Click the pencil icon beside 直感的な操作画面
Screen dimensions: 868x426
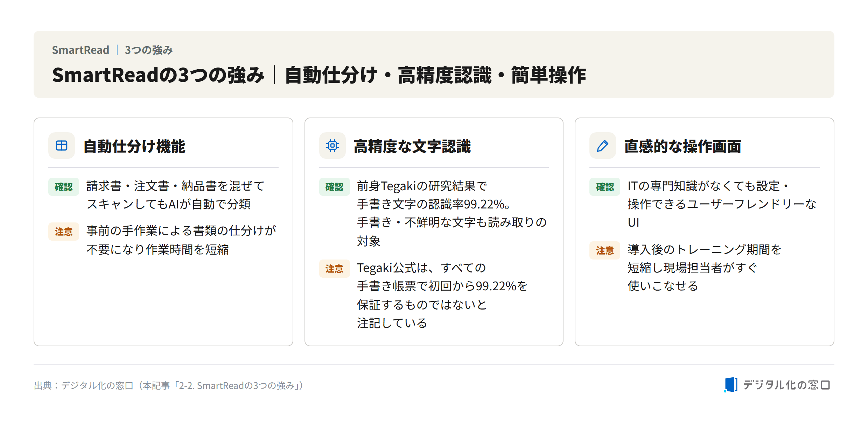point(603,145)
